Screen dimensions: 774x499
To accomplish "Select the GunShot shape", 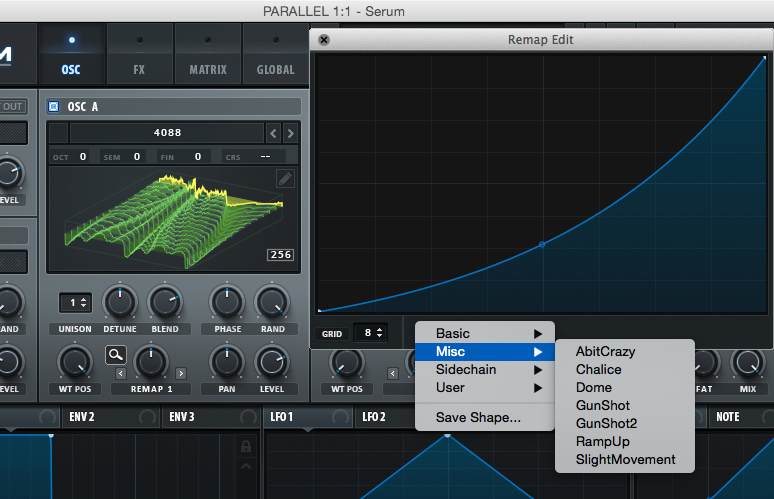I will click(x=625, y=406).
